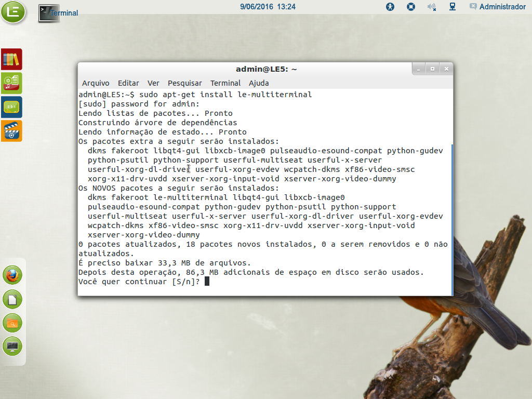Close the terminal window

click(x=446, y=69)
